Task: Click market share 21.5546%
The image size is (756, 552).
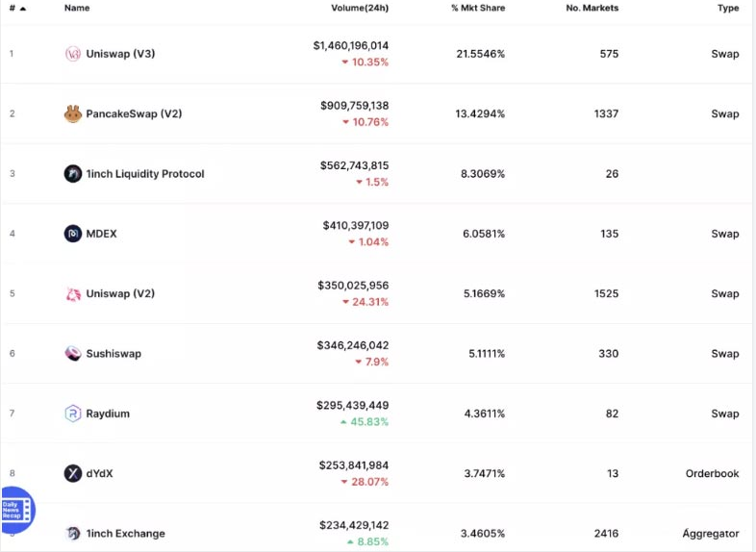Action: (x=481, y=54)
